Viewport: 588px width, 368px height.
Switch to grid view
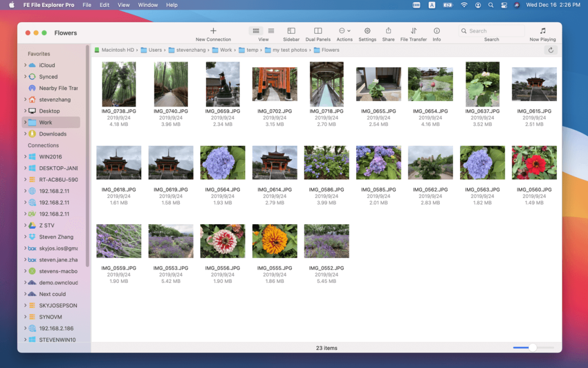click(256, 30)
